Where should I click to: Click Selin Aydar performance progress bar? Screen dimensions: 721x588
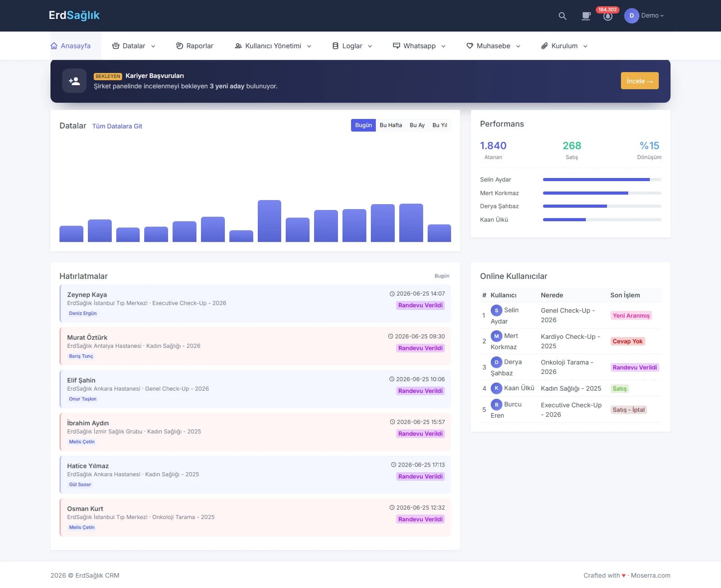point(602,180)
